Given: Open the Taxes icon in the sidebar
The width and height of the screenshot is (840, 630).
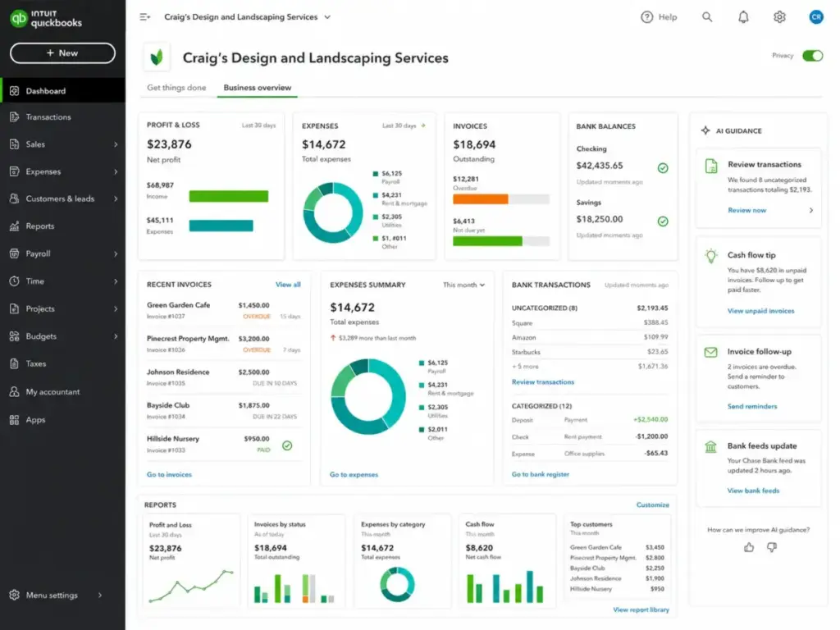Looking at the screenshot, I should click(15, 363).
